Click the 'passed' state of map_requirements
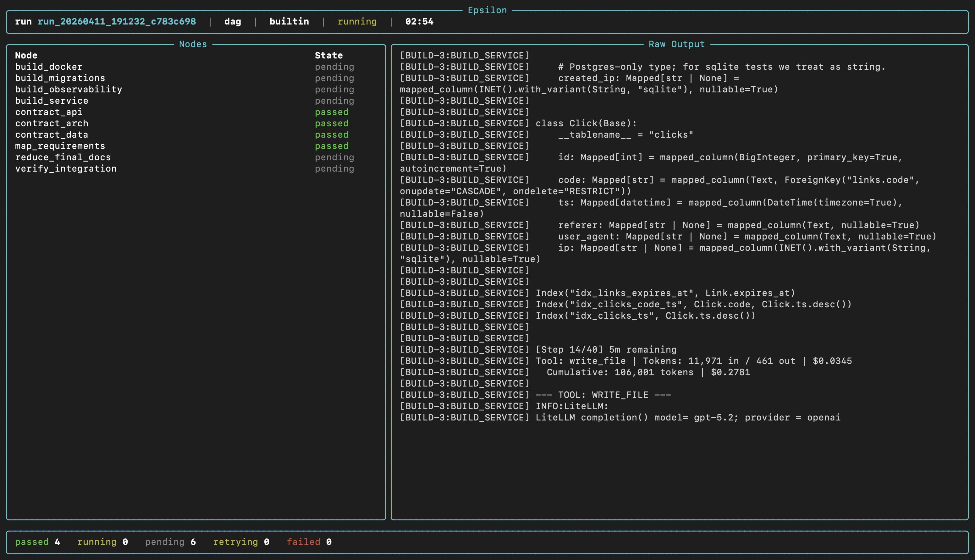Screen dimensions: 975x560 coord(332,146)
